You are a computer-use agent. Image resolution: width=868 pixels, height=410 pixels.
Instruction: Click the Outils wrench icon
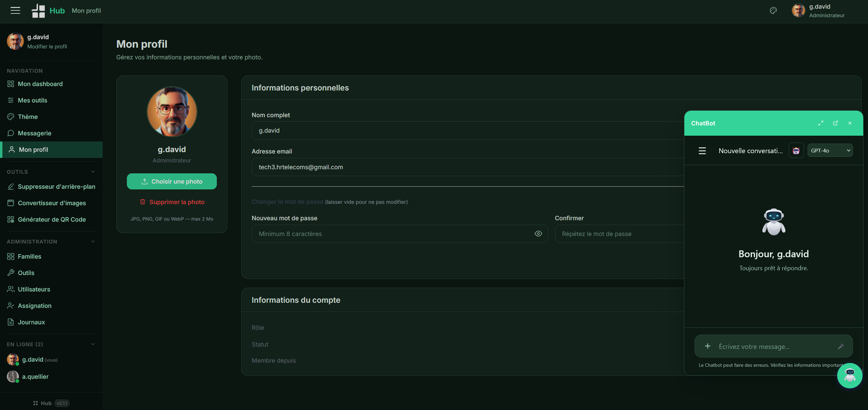click(x=11, y=273)
